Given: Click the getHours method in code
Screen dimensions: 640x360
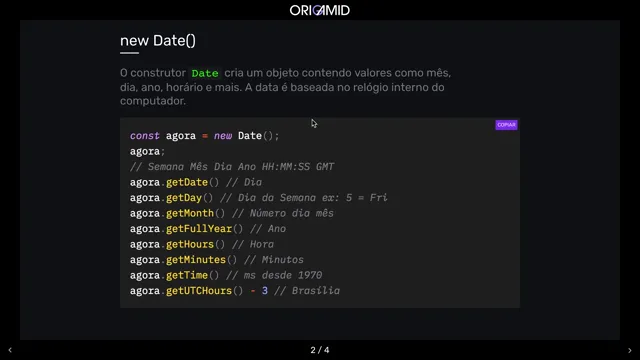Looking at the screenshot, I should point(190,244).
